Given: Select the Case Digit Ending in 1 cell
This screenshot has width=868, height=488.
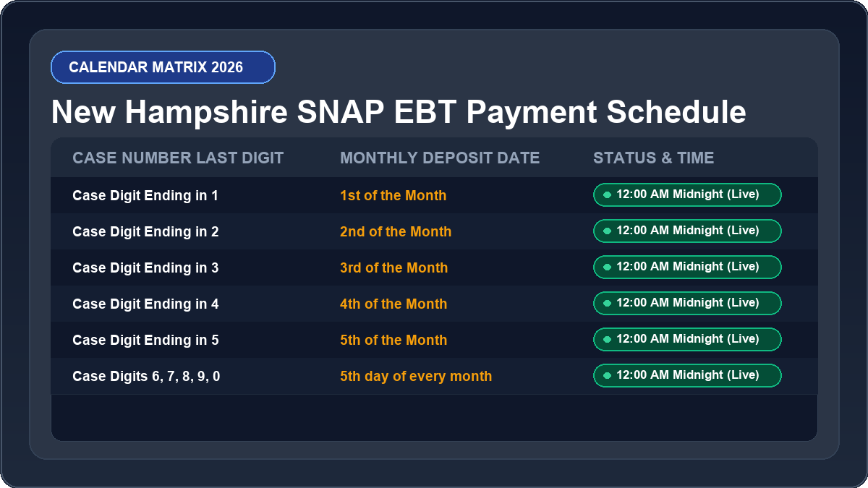Looking at the screenshot, I should pyautogui.click(x=145, y=195).
